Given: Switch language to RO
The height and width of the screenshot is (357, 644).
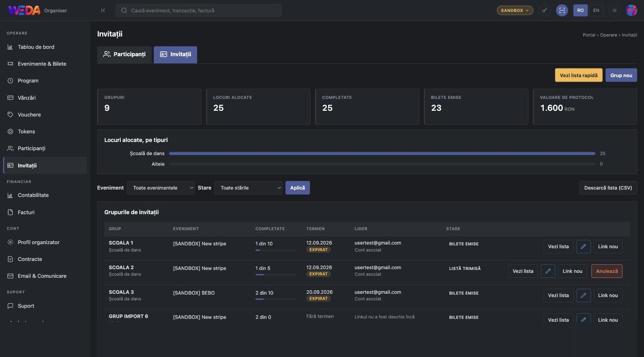Looking at the screenshot, I should 580,10.
